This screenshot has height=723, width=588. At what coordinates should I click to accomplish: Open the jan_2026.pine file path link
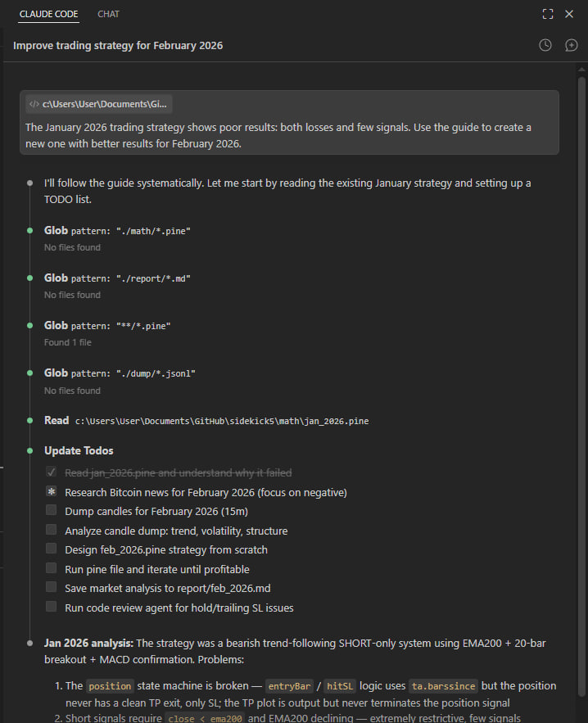click(x=221, y=421)
